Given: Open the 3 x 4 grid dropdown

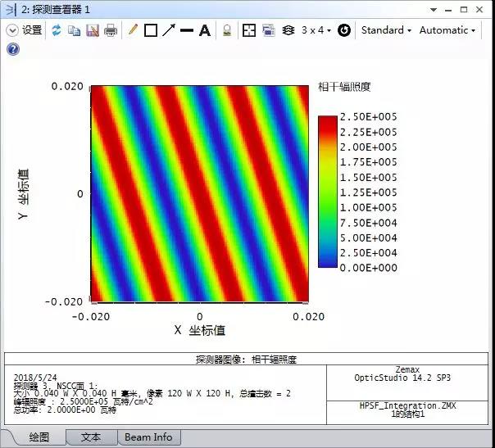Looking at the screenshot, I should (x=316, y=30).
